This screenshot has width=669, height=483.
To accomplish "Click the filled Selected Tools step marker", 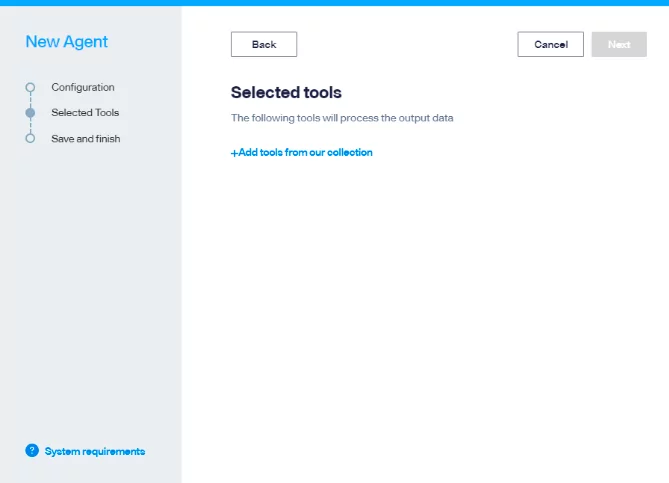I will pos(30,113).
